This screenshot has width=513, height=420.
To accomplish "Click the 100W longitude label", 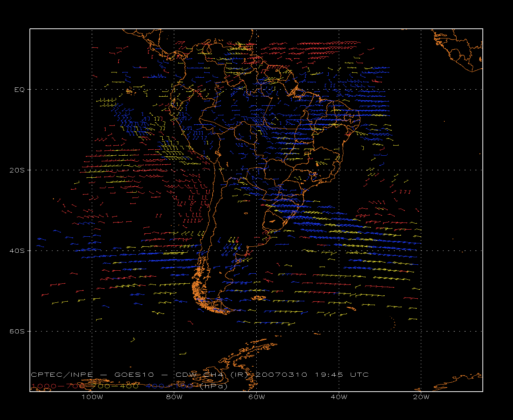I will coord(92,397).
